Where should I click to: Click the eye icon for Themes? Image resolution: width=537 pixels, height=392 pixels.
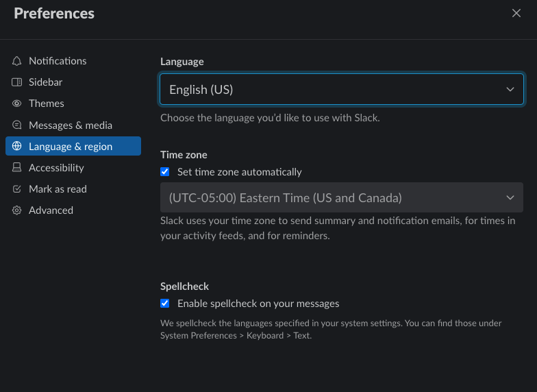click(16, 103)
